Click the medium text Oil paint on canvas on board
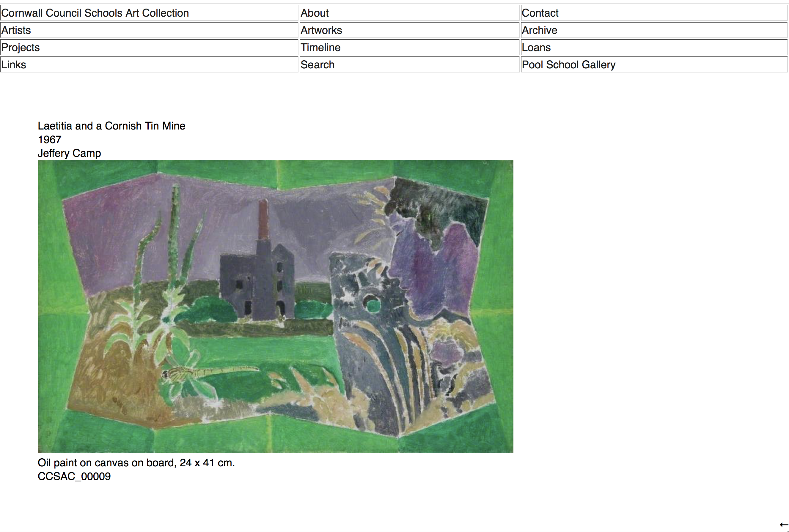Viewport: 789px width, 532px height. point(107,463)
